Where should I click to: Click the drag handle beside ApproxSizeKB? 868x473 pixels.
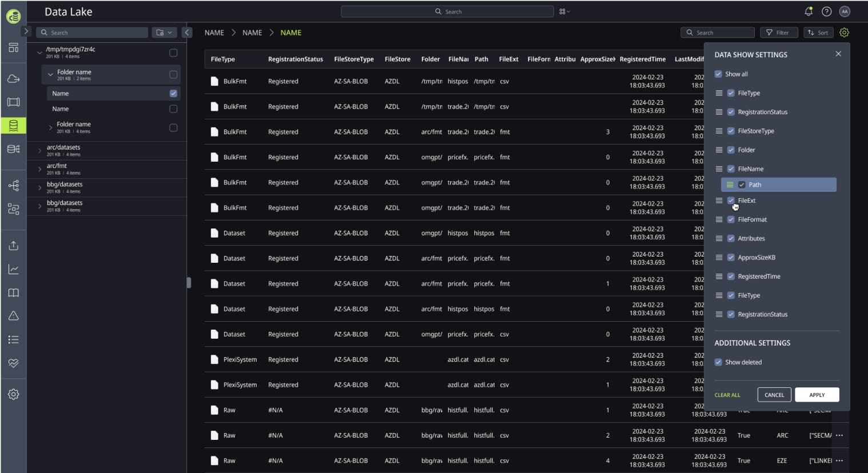point(719,257)
